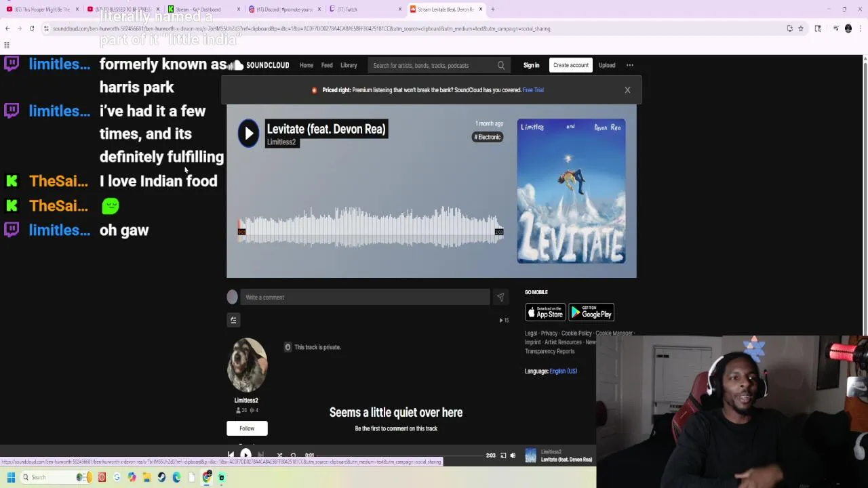Image resolution: width=868 pixels, height=488 pixels.
Task: Open the Home menu in SoundCloud
Action: coord(307,65)
